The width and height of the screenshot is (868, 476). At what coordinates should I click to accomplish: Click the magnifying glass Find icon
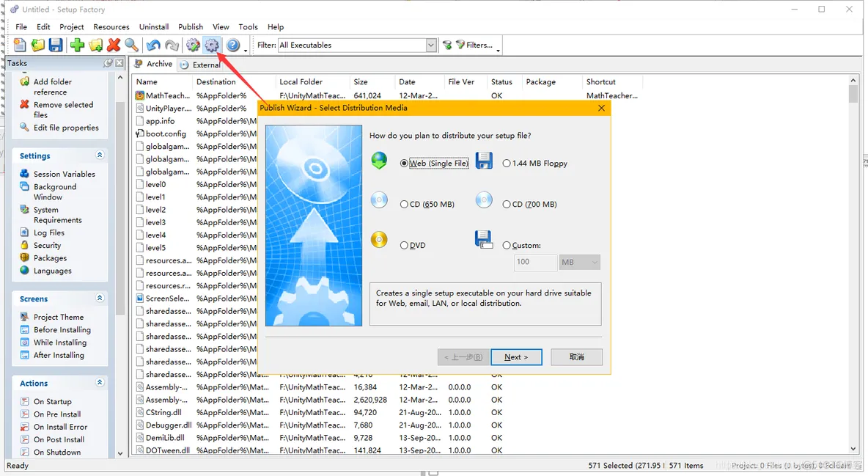tap(131, 45)
